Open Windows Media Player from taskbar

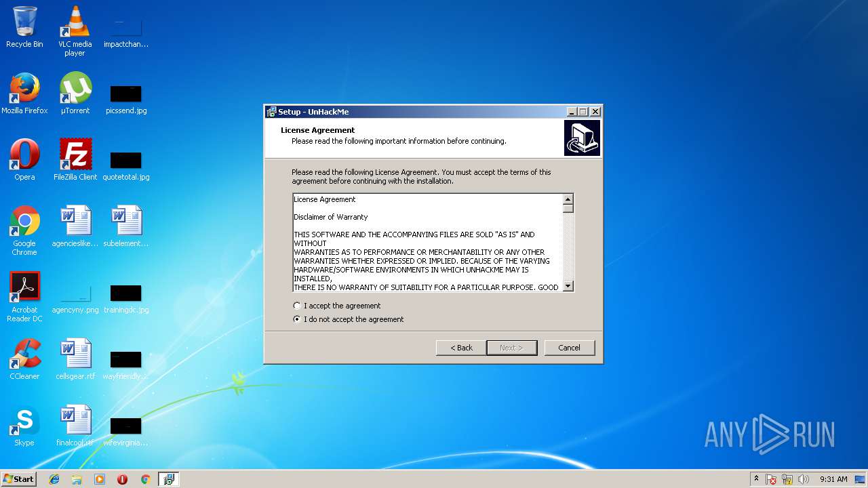point(100,479)
